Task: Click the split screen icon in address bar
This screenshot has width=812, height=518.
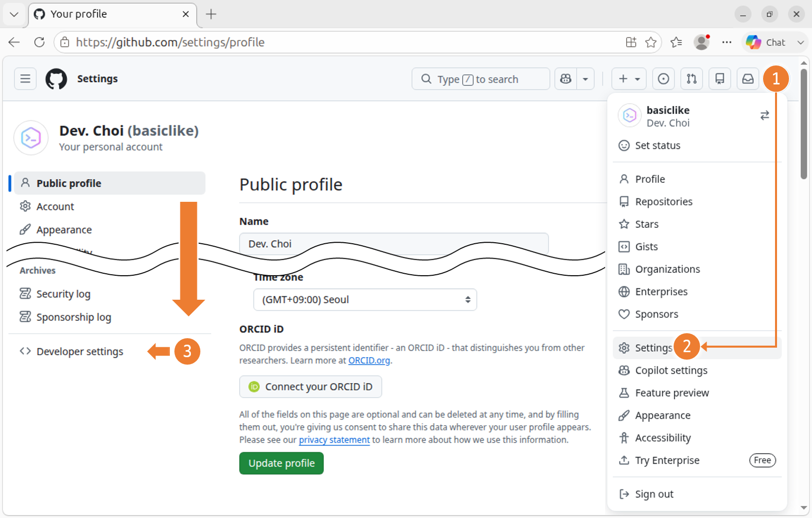Action: (x=631, y=42)
